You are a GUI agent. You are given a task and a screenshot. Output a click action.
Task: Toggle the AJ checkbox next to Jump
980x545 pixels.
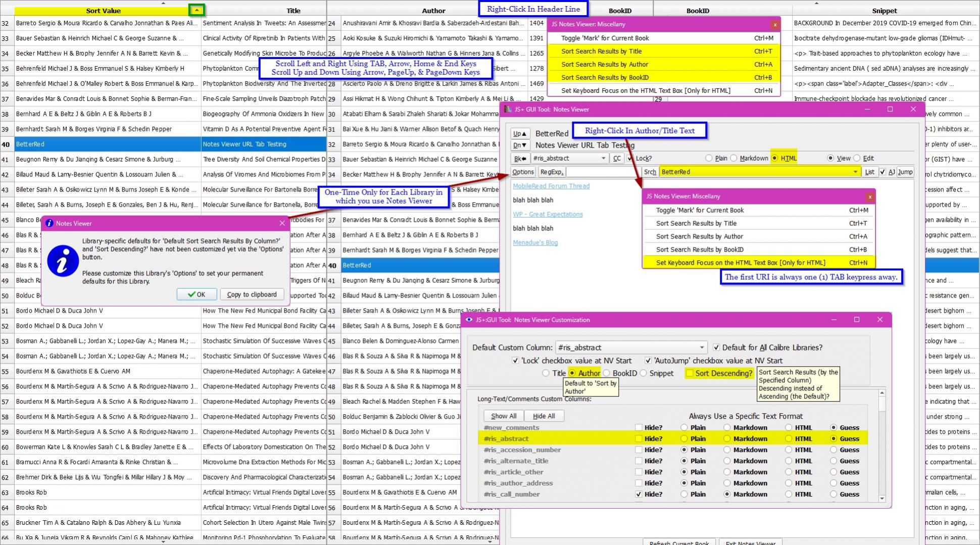pos(883,172)
